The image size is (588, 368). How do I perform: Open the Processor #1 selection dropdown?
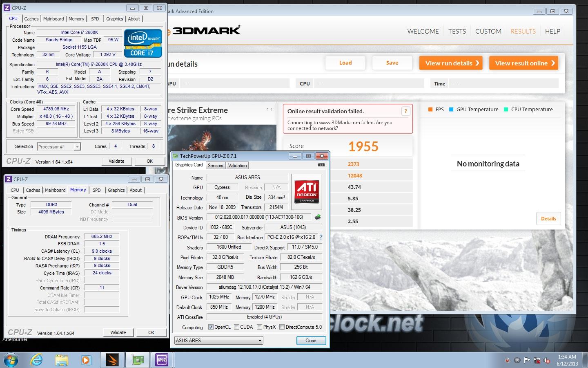(x=58, y=146)
